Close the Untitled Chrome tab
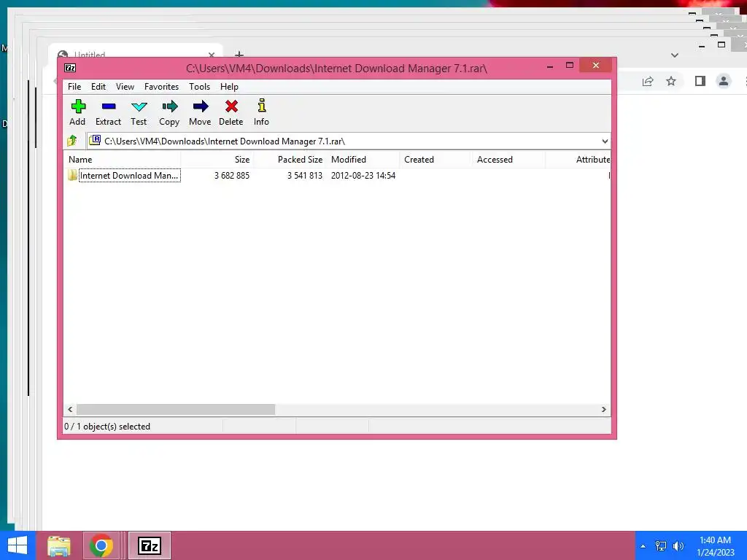Viewport: 747px width, 560px height. 212,55
